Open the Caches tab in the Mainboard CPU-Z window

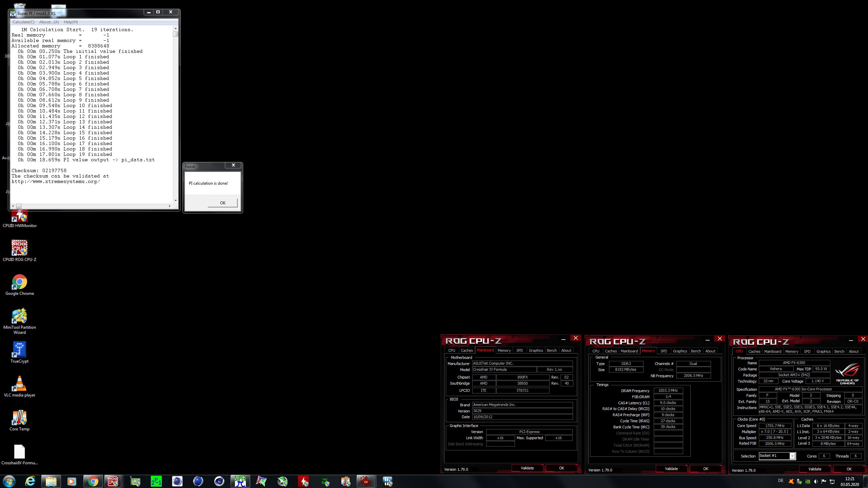coord(467,350)
